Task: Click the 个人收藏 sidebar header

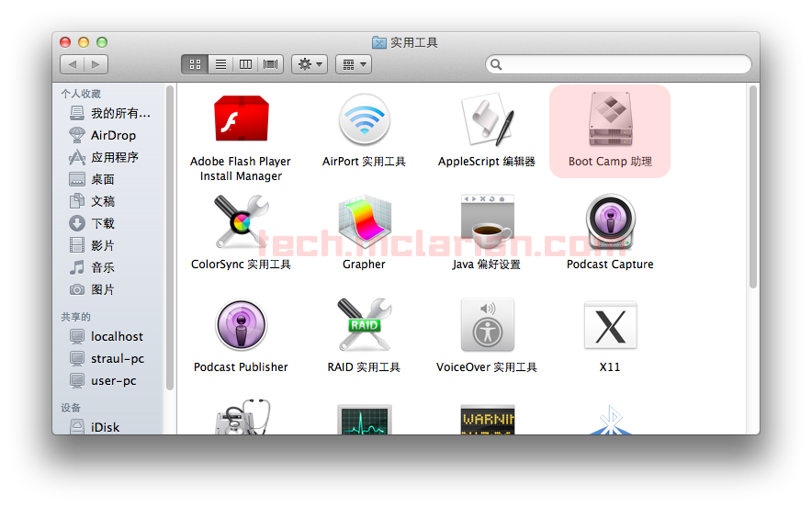Action: click(x=81, y=94)
